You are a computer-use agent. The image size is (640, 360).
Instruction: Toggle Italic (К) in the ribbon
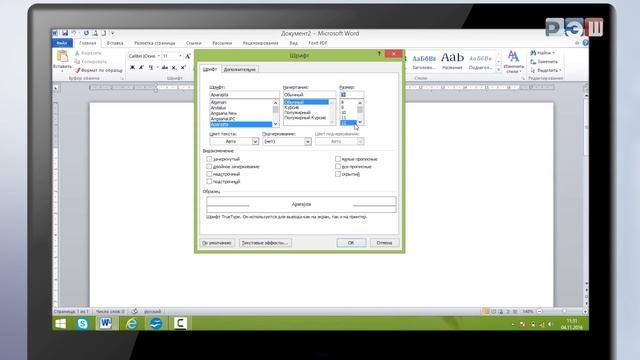pos(142,67)
